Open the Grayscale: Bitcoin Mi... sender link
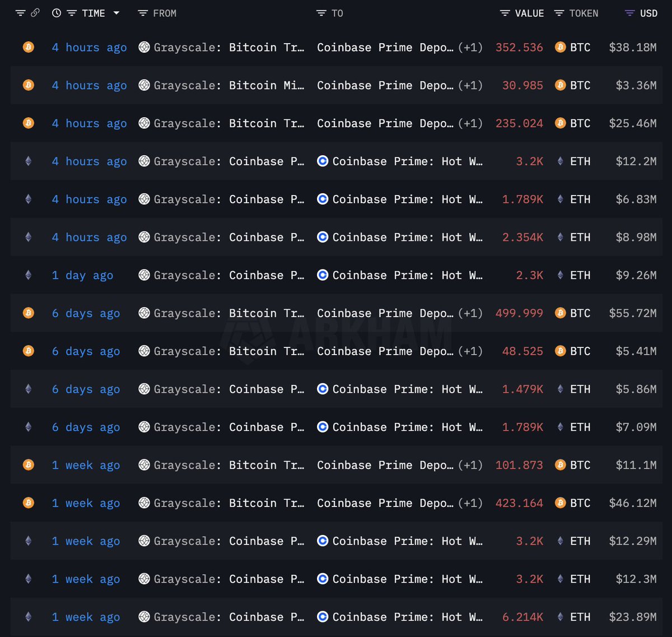 [229, 85]
